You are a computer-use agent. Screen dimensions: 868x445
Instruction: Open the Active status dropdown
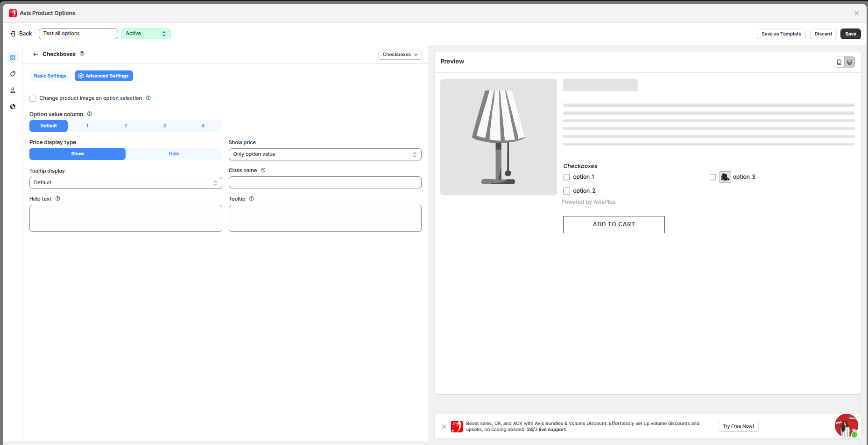tap(146, 34)
